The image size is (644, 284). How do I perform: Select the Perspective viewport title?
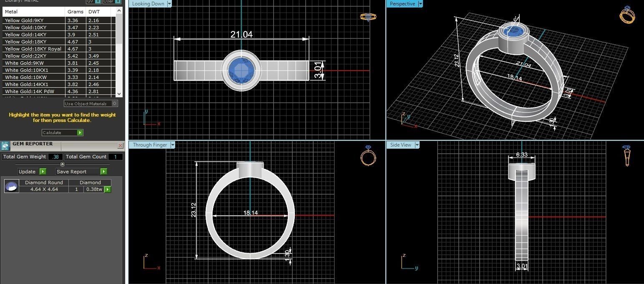(x=402, y=4)
